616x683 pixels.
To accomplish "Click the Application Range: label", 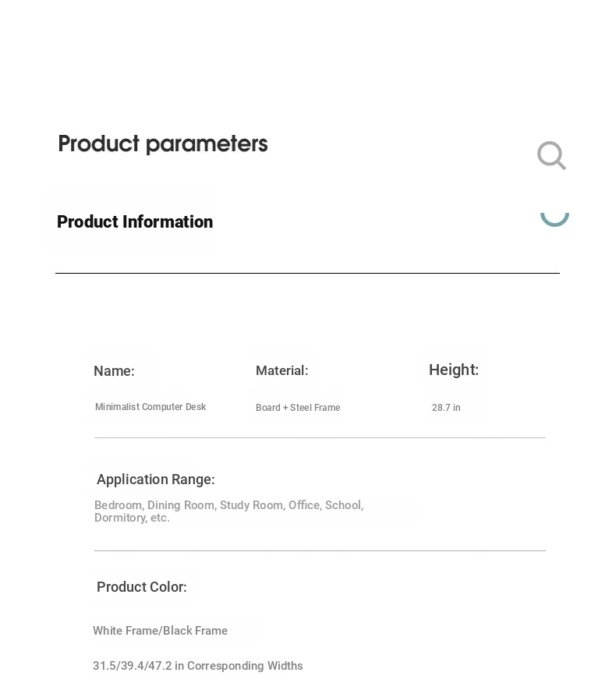I will (155, 480).
